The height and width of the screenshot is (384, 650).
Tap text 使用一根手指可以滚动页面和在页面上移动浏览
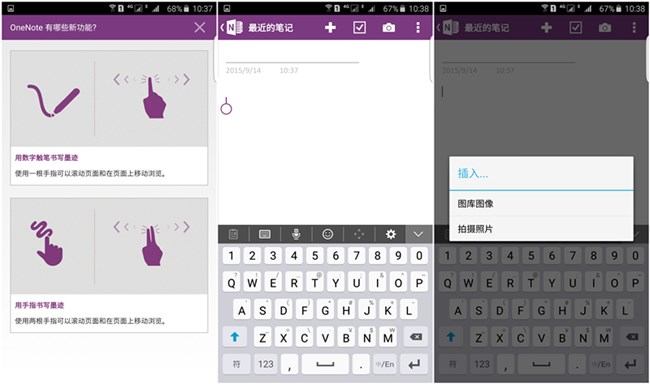tap(90, 173)
